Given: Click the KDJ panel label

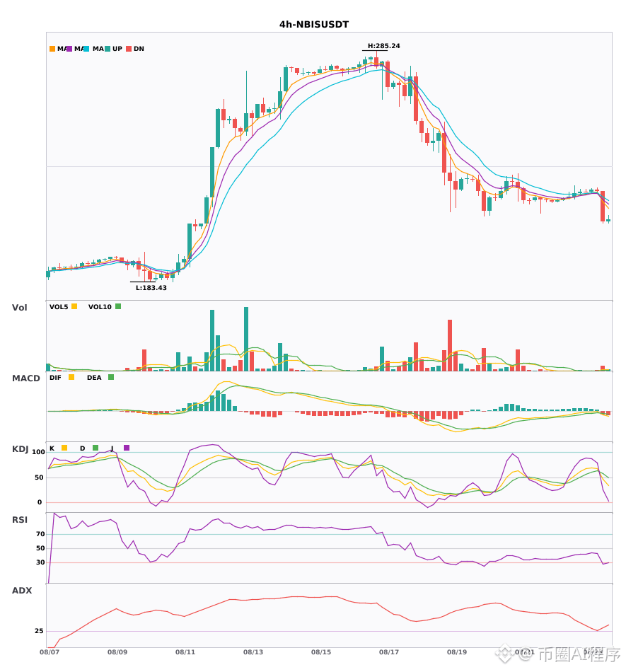Looking at the screenshot, I should coord(20,449).
